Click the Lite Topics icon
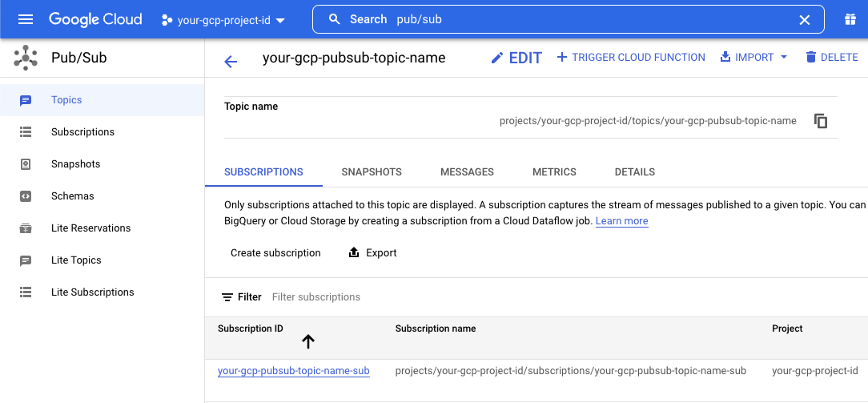This screenshot has height=403, width=868. point(26,260)
